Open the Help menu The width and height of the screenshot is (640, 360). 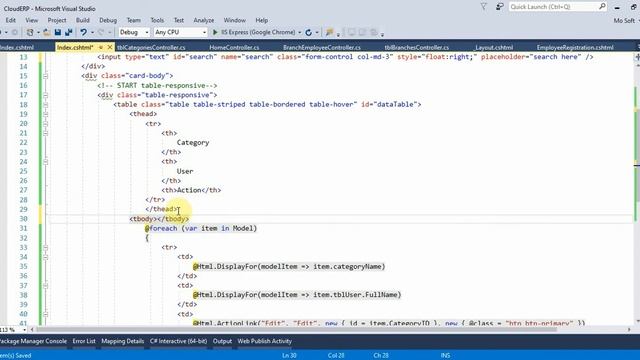coord(262,20)
